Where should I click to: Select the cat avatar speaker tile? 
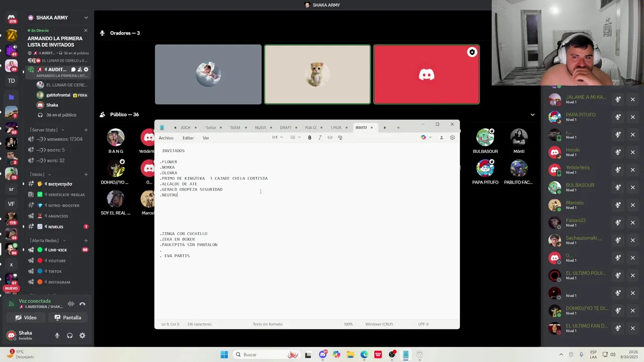tap(317, 74)
